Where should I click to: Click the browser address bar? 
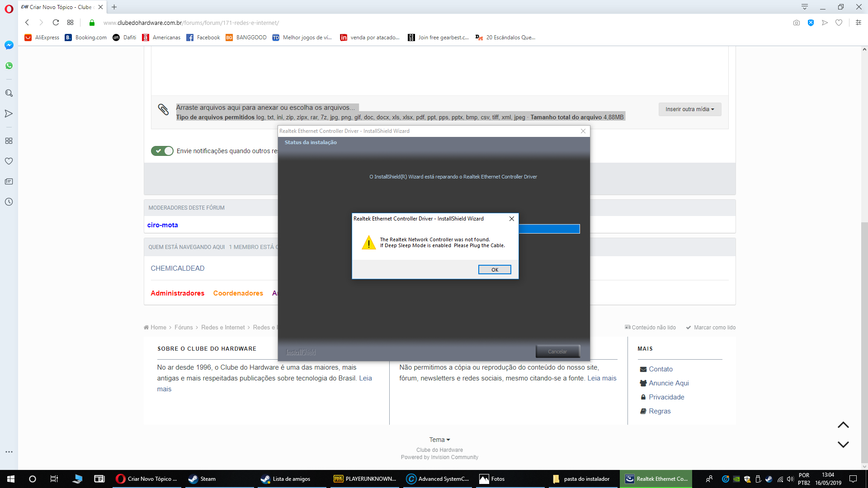point(434,23)
